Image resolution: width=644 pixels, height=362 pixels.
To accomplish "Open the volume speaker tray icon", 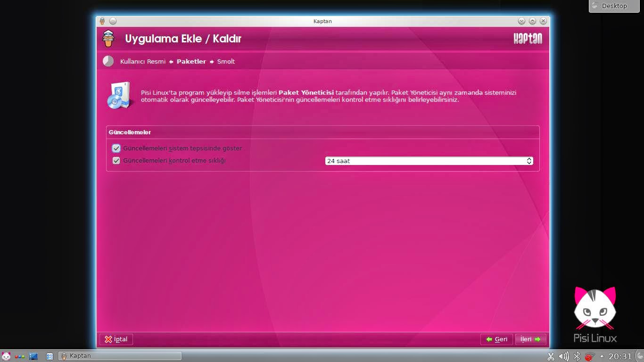I will [x=563, y=356].
